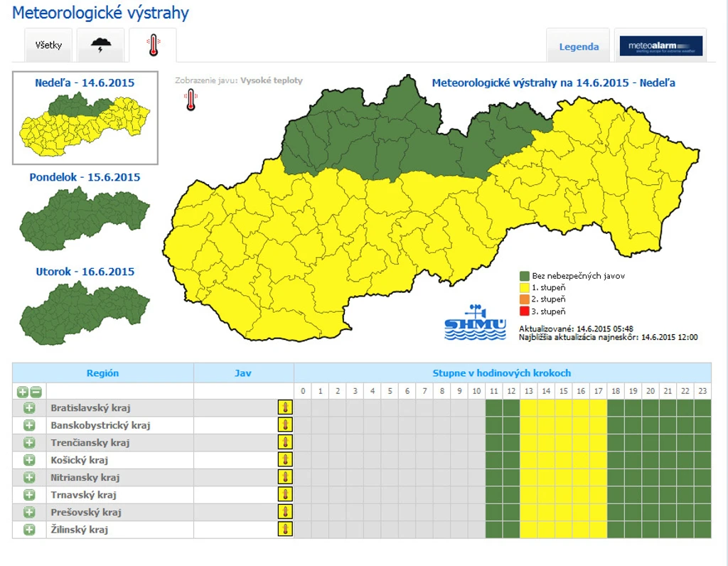Image resolution: width=728 pixels, height=566 pixels.
Task: Open Nedeľa yellow-green map thumbnail
Action: 85,125
